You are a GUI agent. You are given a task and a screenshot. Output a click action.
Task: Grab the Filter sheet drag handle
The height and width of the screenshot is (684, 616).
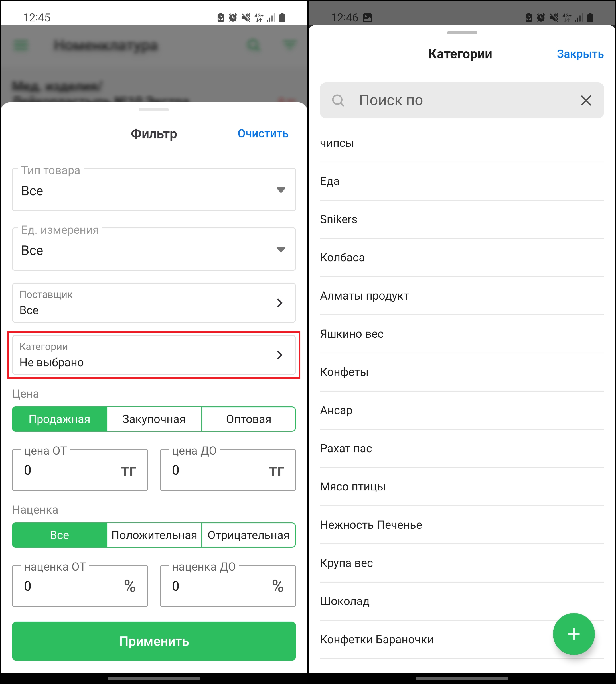tap(154, 110)
